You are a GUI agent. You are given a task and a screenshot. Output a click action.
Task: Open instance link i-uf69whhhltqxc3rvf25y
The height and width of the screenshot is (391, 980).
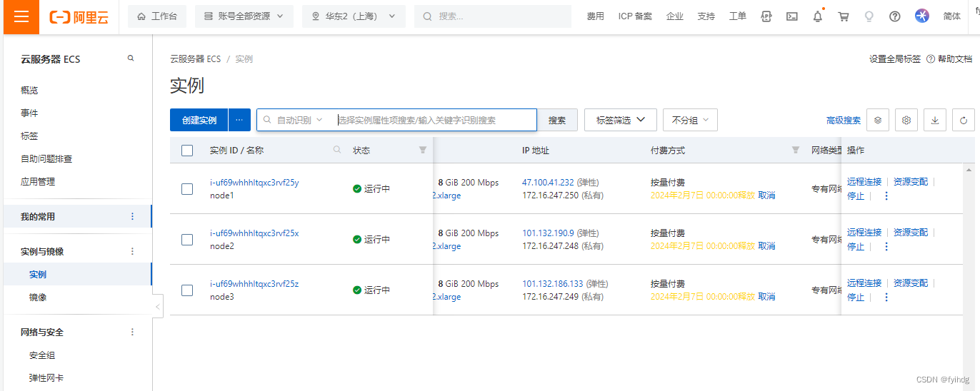pyautogui.click(x=254, y=182)
